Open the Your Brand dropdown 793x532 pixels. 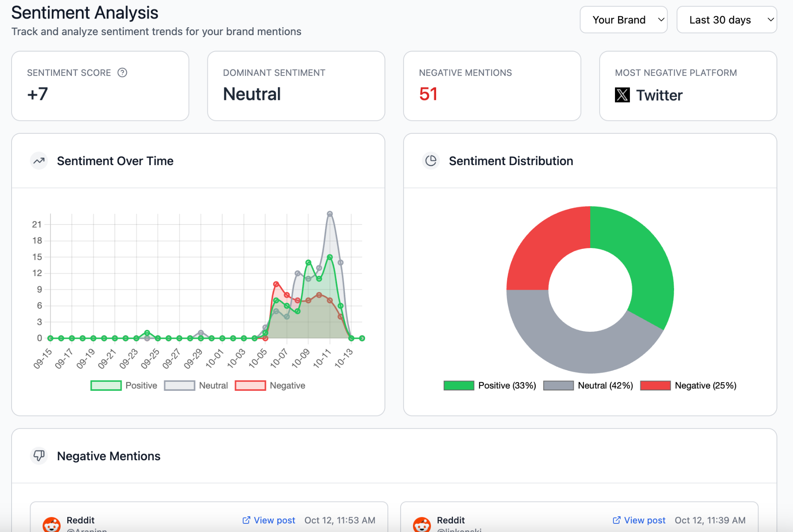pyautogui.click(x=623, y=20)
